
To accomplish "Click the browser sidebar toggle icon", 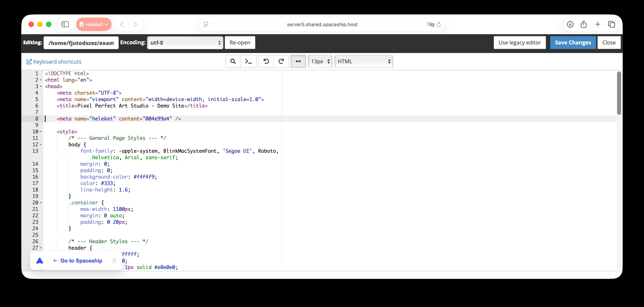I will pyautogui.click(x=65, y=24).
